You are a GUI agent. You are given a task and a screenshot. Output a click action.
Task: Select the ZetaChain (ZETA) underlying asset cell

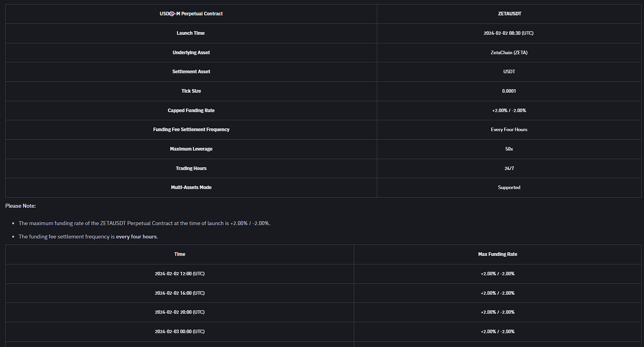[509, 53]
